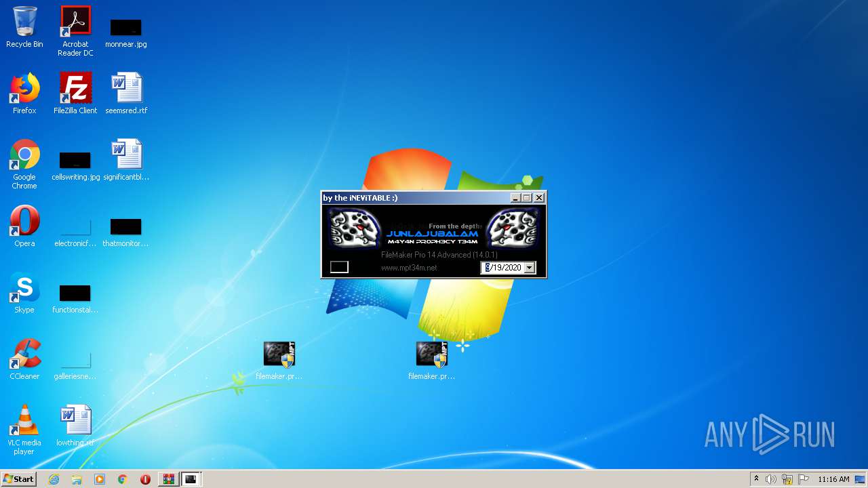Open the volume speaker tray icon
This screenshot has height=488, width=868.
tap(771, 479)
